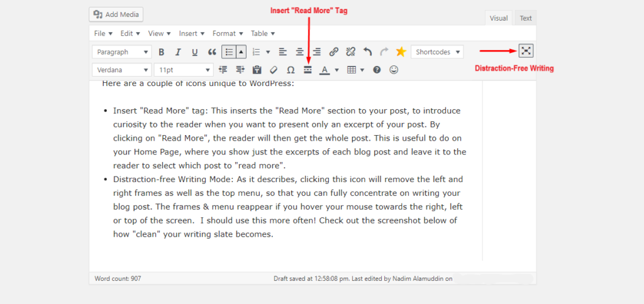This screenshot has width=644, height=304.
Task: Open the Table menu
Action: click(x=263, y=33)
